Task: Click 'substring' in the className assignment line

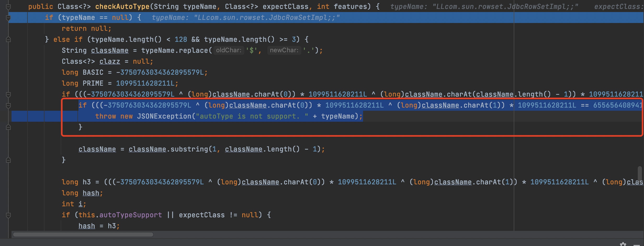Action: [x=189, y=149]
